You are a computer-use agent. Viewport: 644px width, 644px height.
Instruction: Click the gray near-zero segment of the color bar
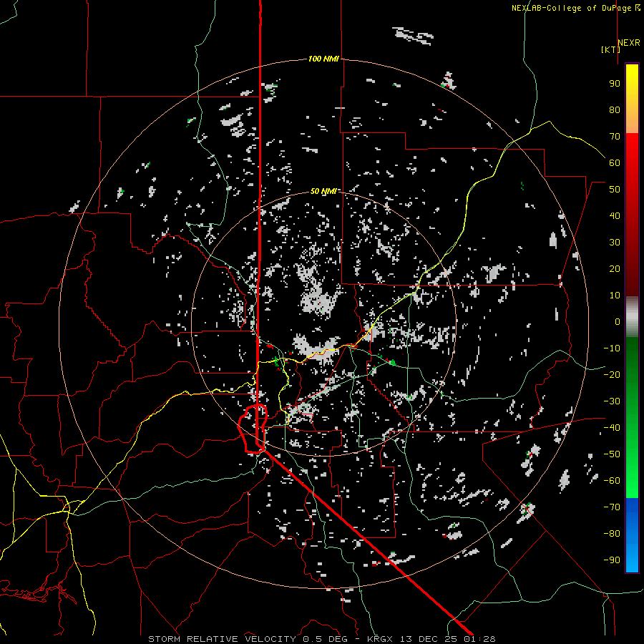click(x=632, y=317)
